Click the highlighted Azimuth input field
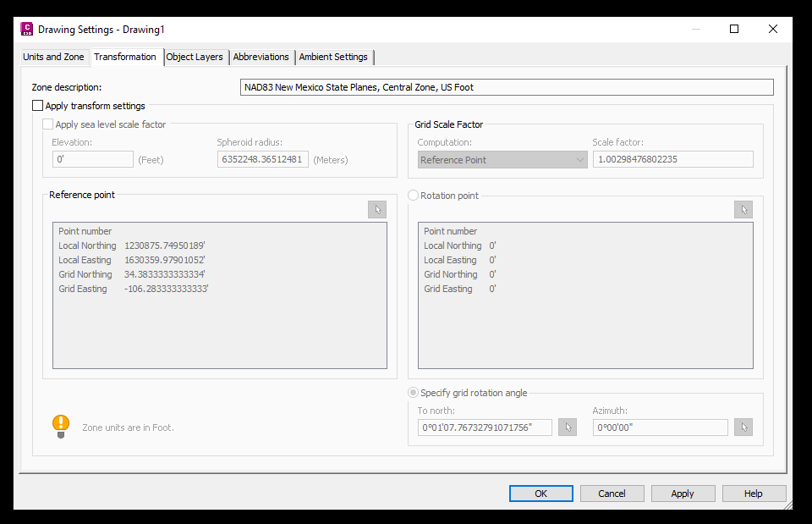The image size is (812, 524). (660, 427)
